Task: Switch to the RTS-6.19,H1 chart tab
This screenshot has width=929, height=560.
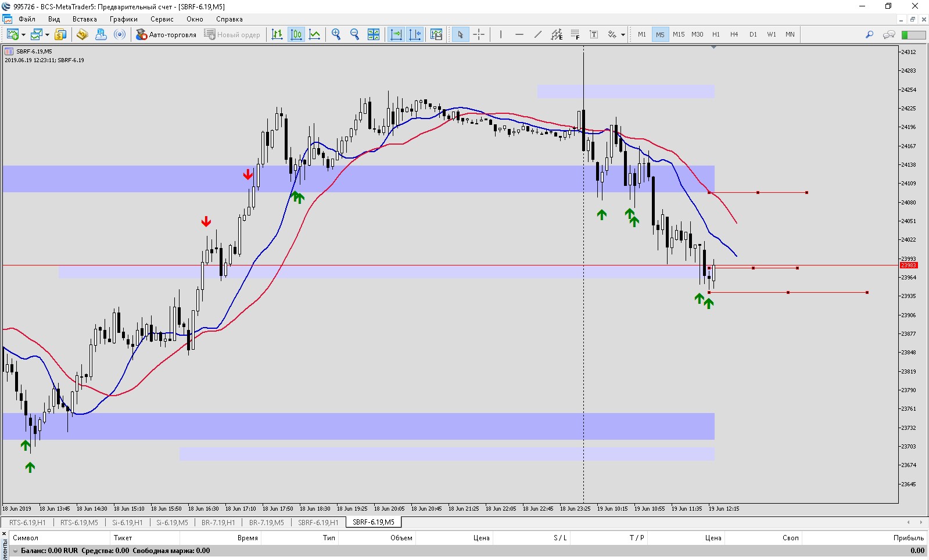Action: 27,522
